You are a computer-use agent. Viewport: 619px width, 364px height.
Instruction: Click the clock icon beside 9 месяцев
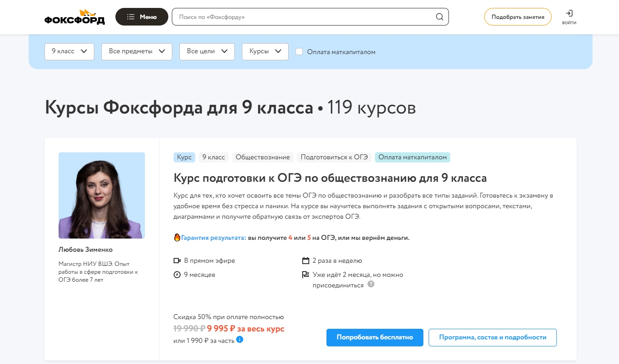(x=177, y=275)
